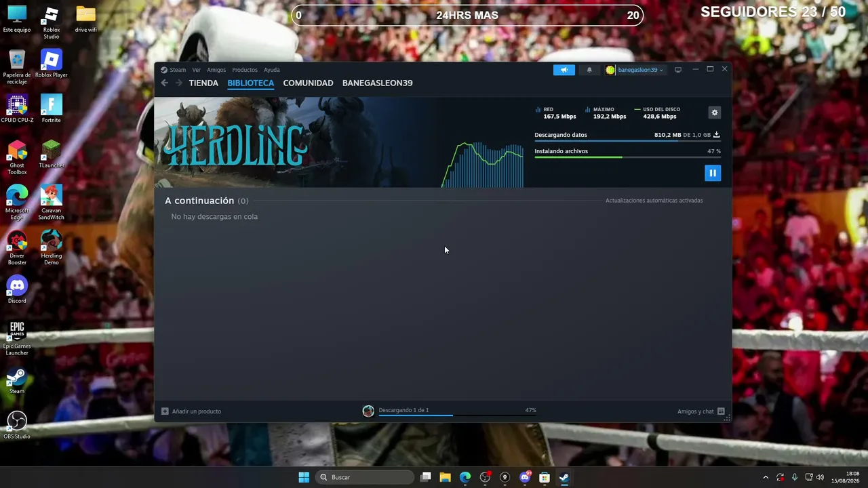The width and height of the screenshot is (868, 488).
Task: Expand the banegasleon39 account dropdown
Action: coord(639,70)
